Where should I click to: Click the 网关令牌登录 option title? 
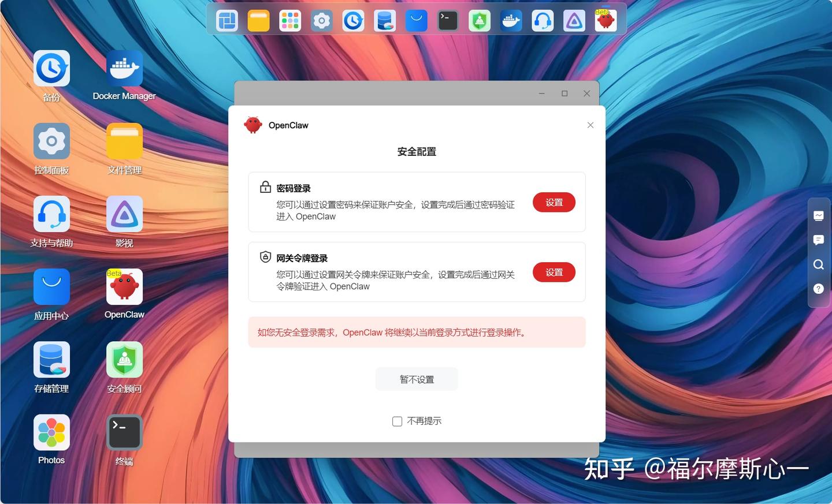pyautogui.click(x=302, y=258)
